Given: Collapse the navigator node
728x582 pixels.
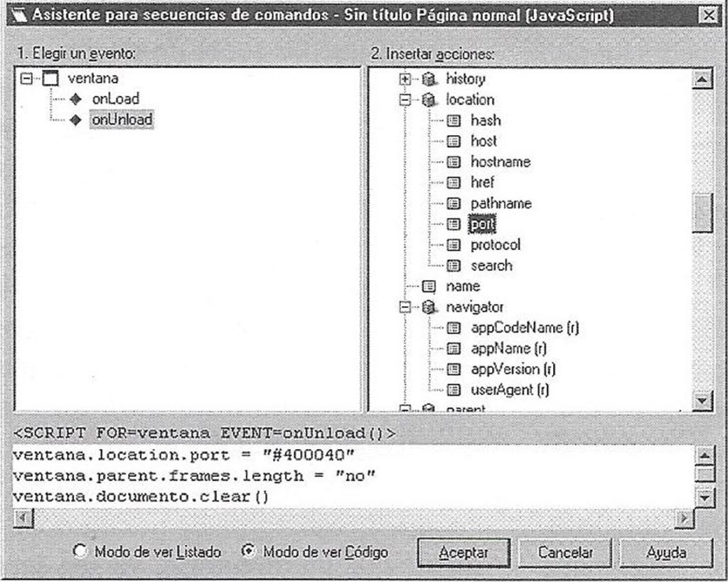Looking at the screenshot, I should [x=405, y=307].
